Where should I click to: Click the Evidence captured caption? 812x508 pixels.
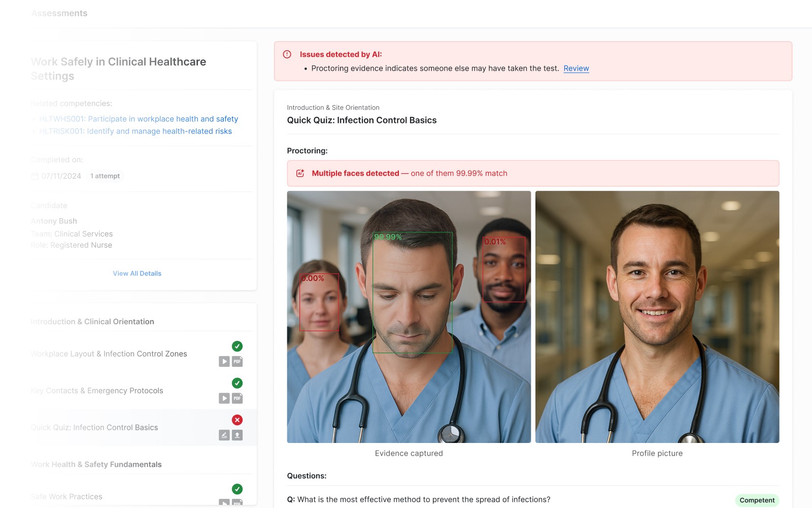[x=409, y=453]
